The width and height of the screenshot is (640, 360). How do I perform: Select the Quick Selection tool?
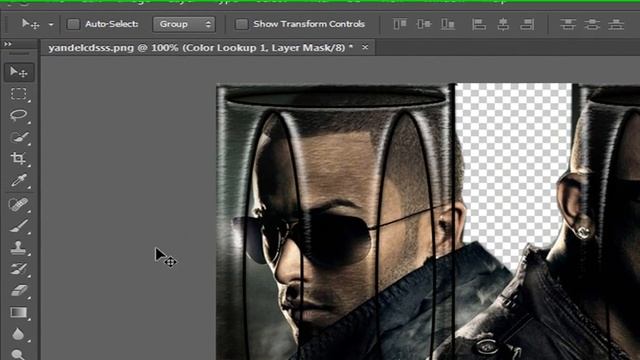coord(19,137)
